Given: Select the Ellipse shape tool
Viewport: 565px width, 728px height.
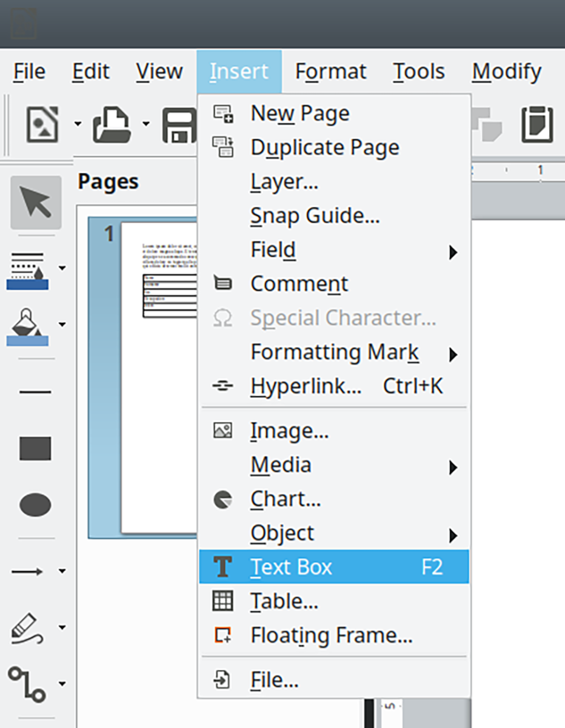Looking at the screenshot, I should [x=35, y=504].
